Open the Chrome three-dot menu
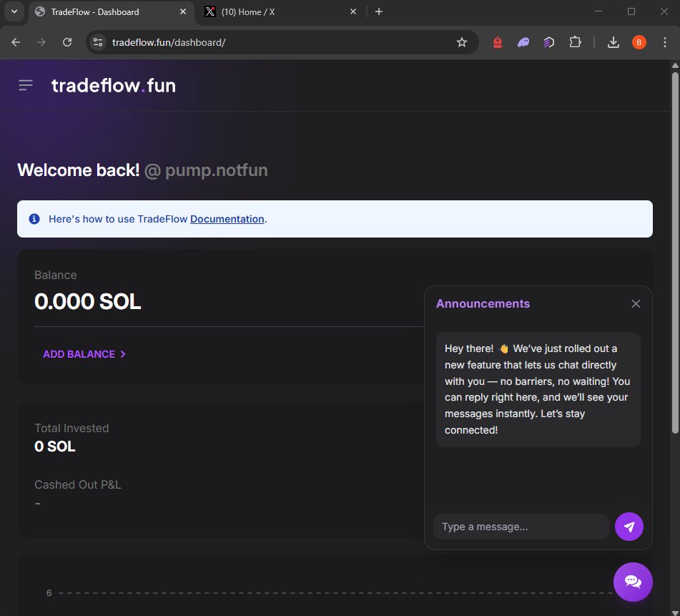This screenshot has height=616, width=680. coord(665,42)
